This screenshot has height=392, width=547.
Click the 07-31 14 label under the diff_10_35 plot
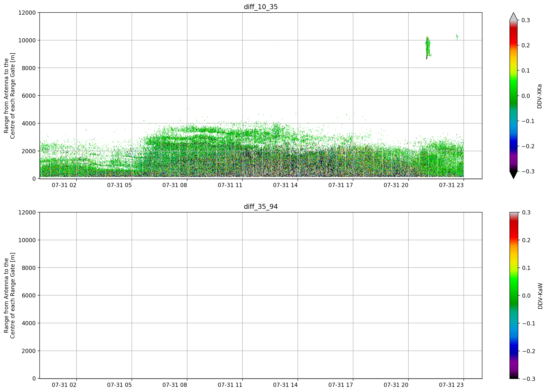(x=285, y=185)
